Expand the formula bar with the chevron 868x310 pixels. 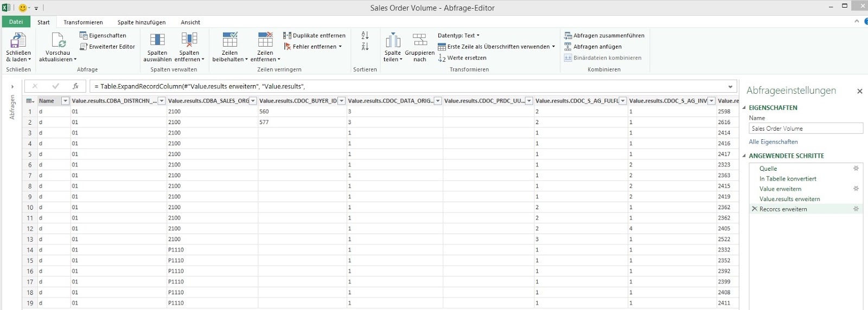click(x=730, y=87)
